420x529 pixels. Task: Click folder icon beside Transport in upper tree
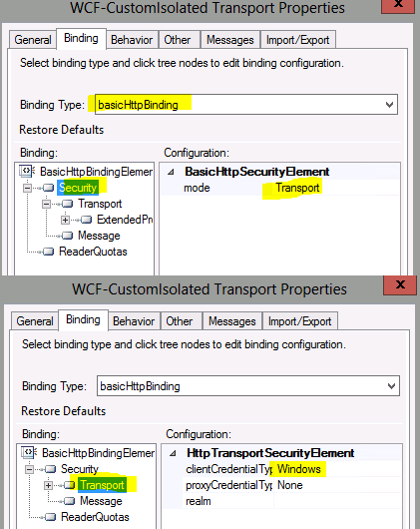[x=67, y=204]
